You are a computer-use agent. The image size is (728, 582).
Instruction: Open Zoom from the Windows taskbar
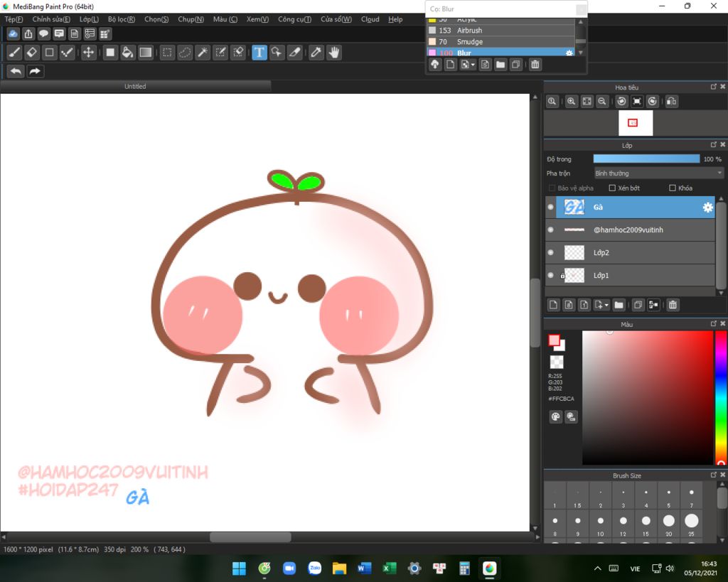[x=289, y=568]
